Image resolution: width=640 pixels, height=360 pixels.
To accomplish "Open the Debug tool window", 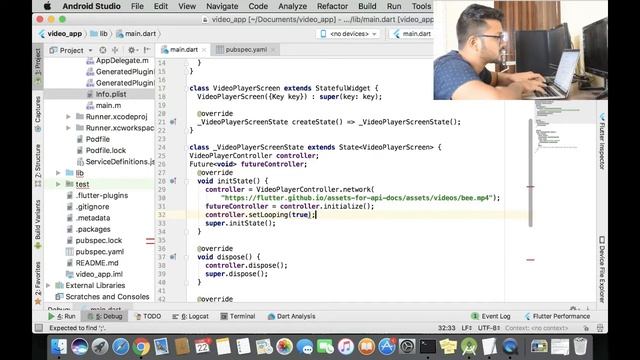I will 104,316.
